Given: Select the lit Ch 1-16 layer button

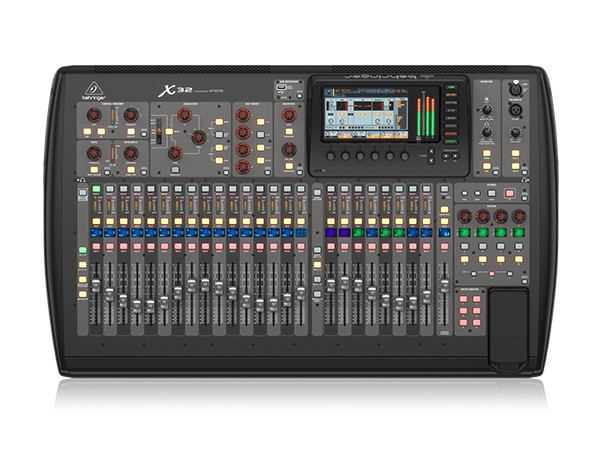Looking at the screenshot, I should click(83, 250).
